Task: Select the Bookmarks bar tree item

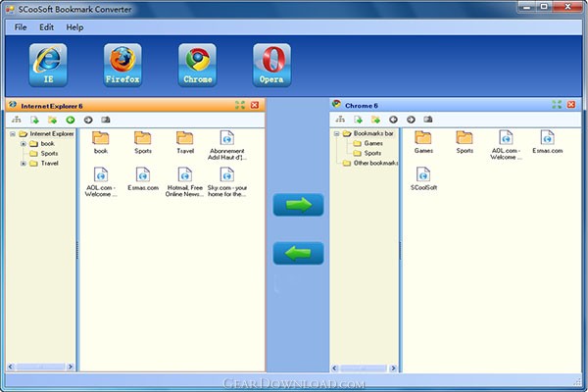Action: [x=373, y=133]
